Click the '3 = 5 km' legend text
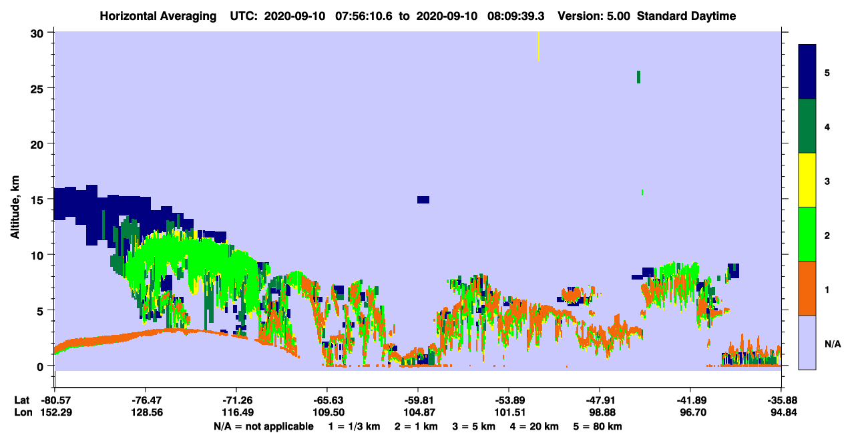This screenshot has height=445, width=868. point(475,426)
